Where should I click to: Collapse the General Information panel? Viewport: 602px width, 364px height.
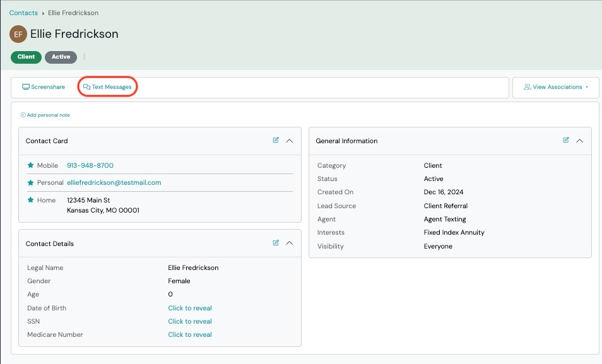(580, 141)
